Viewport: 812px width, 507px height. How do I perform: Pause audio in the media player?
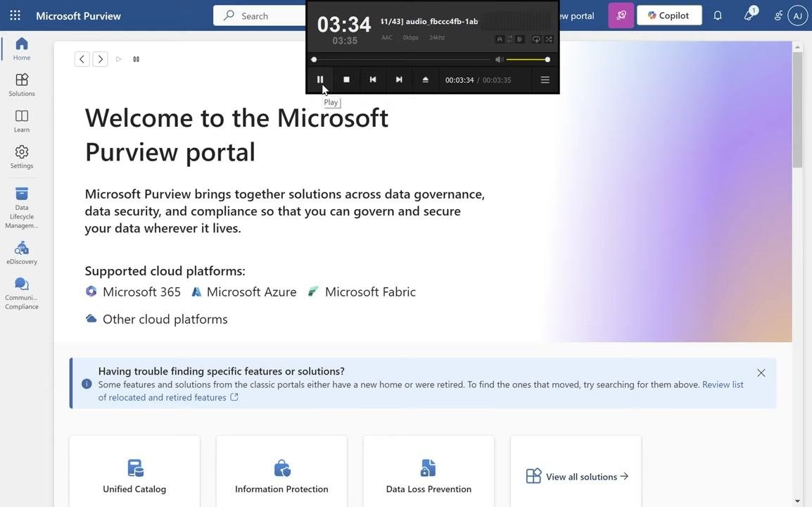[x=320, y=80]
